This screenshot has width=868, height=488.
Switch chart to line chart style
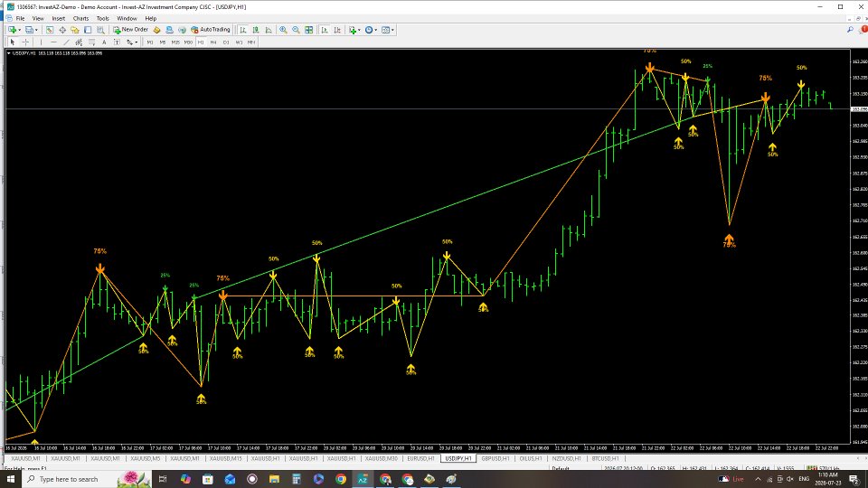click(269, 30)
